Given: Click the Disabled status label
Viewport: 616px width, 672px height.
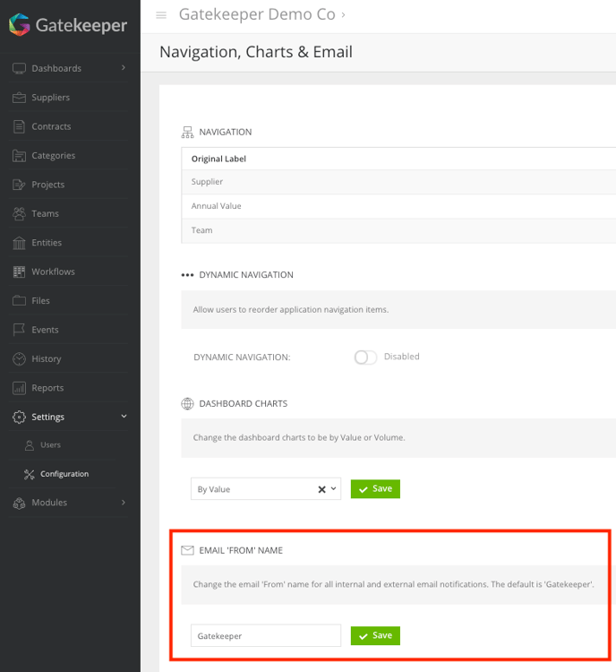Looking at the screenshot, I should [401, 357].
